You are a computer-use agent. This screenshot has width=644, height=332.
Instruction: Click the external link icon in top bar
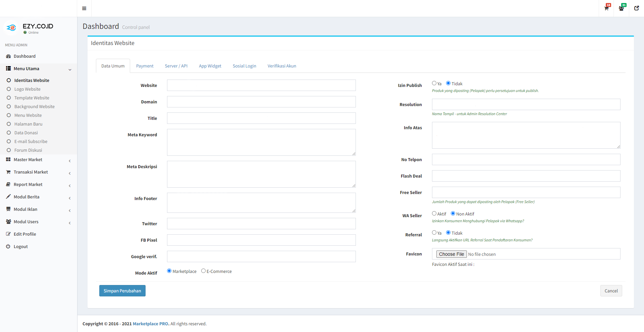click(x=637, y=8)
